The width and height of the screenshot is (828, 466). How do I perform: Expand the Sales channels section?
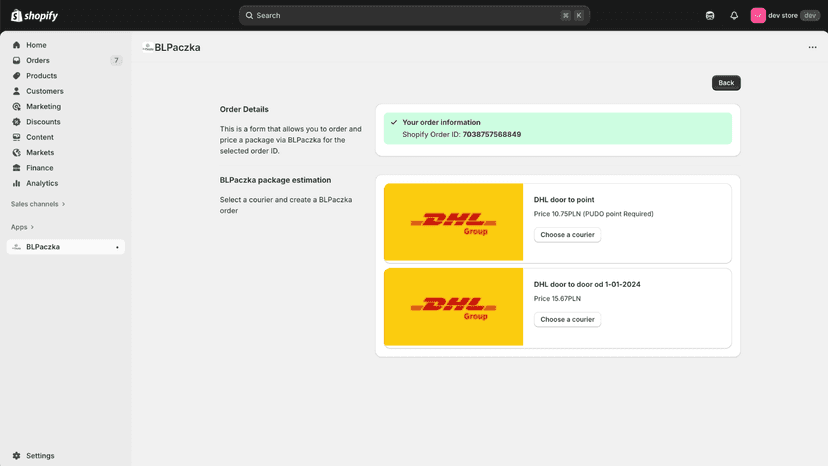tap(37, 204)
